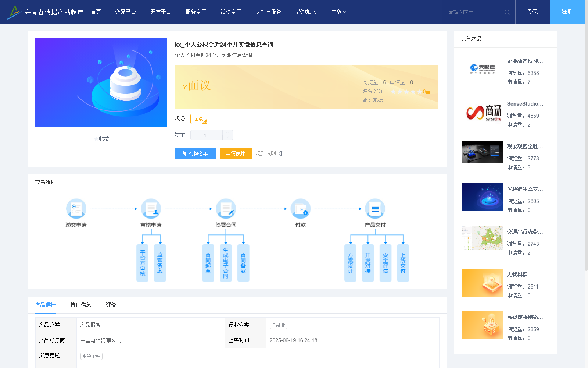The image size is (588, 368).
Task: Select the 面议 specification option
Action: click(x=199, y=119)
